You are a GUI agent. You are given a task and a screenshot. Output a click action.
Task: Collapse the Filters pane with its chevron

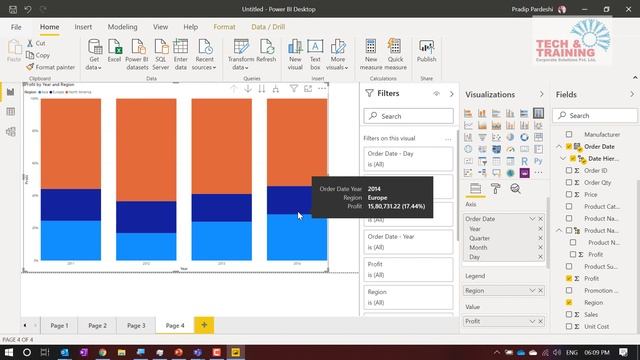[x=451, y=94]
